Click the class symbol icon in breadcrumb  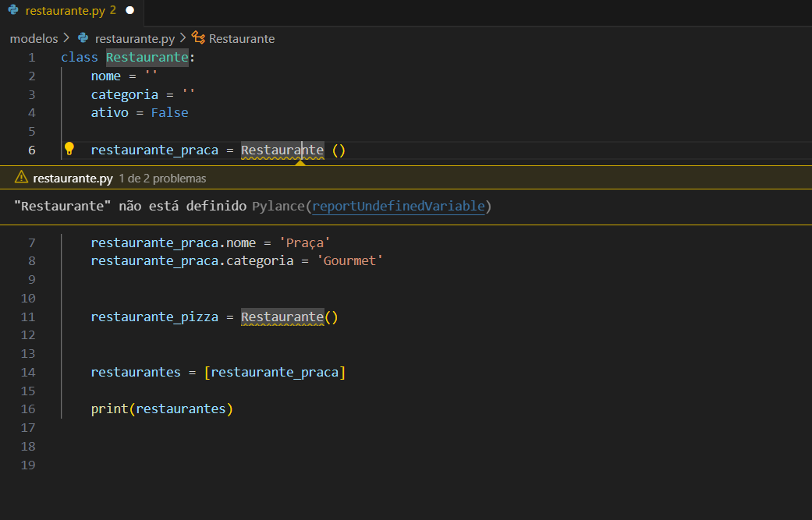pyautogui.click(x=198, y=37)
